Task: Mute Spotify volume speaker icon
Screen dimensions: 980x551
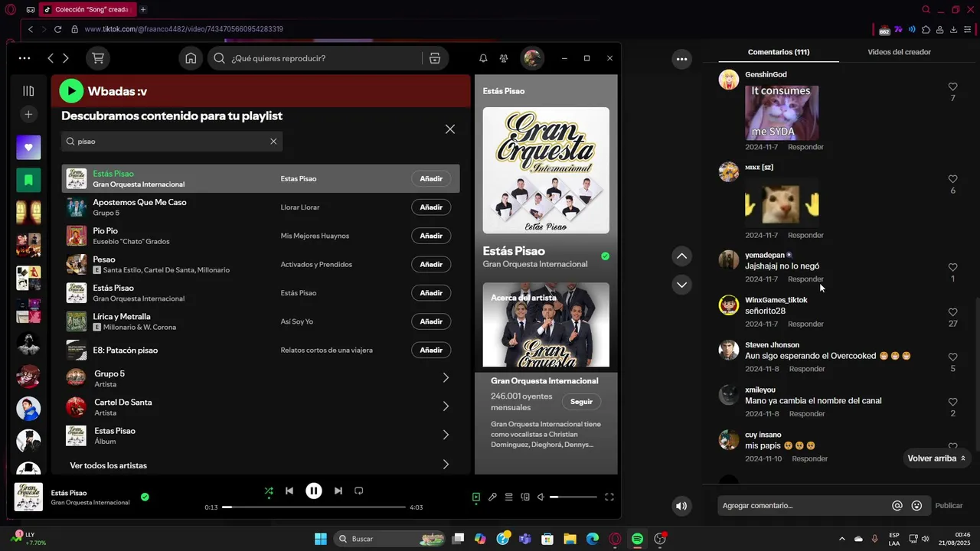Action: 541,497
